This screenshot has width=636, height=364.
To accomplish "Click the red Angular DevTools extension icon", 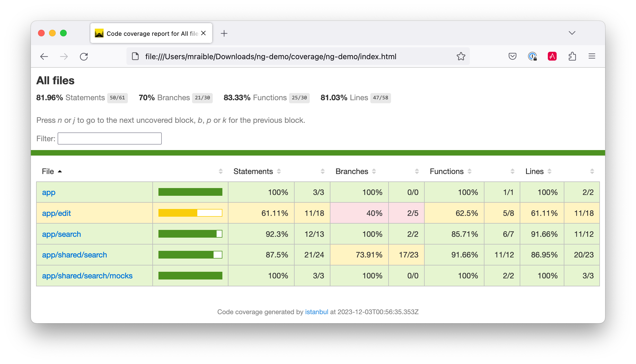I will point(552,56).
